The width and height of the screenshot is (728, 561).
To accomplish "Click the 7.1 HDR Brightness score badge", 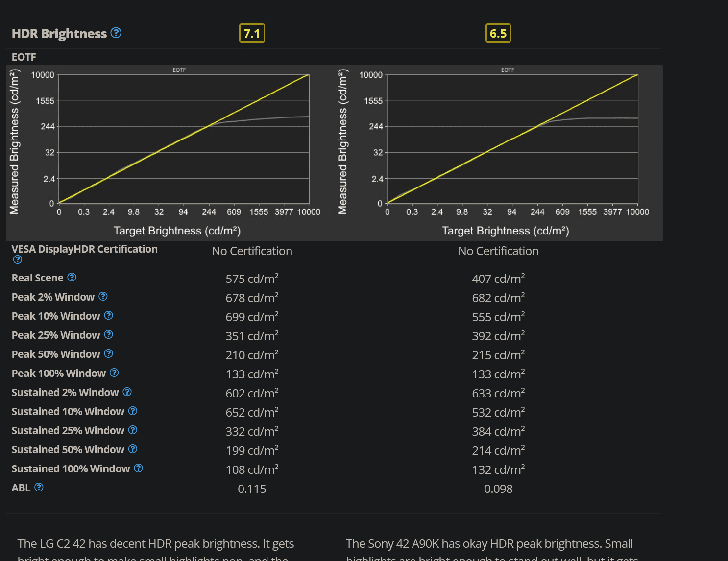I will pos(252,33).
